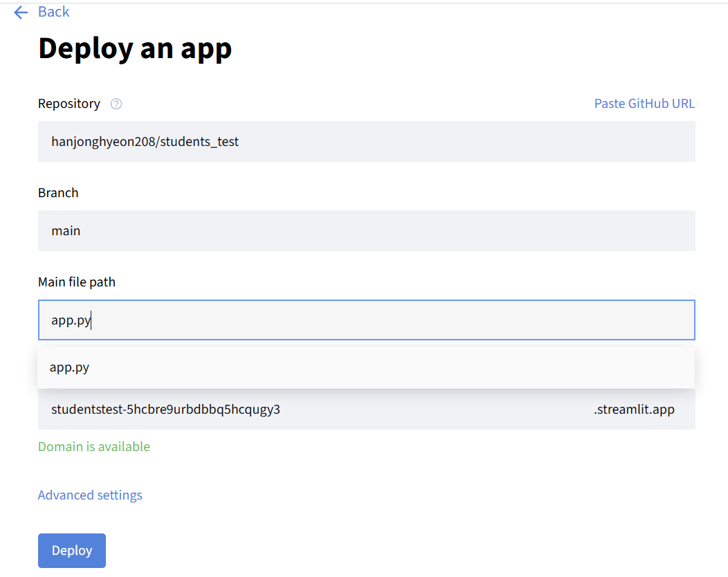Click the Deploy an app heading
Image resolution: width=728 pixels, height=577 pixels.
tap(135, 48)
